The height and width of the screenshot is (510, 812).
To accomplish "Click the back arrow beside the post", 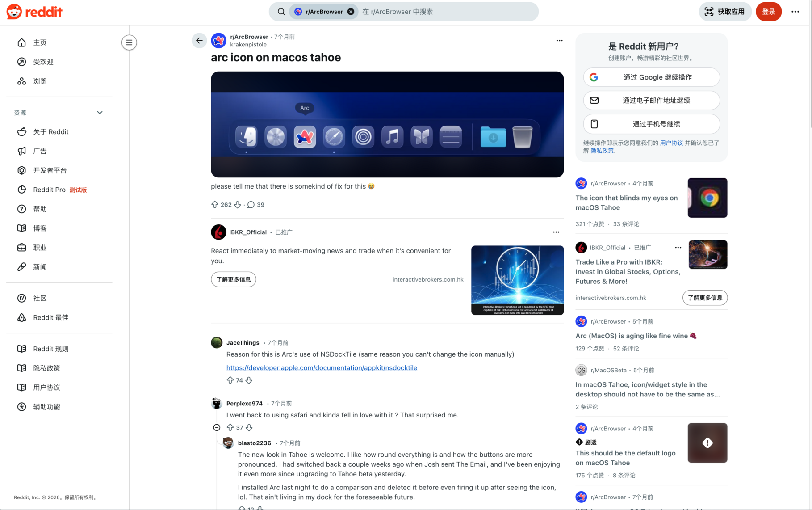I will [199, 41].
